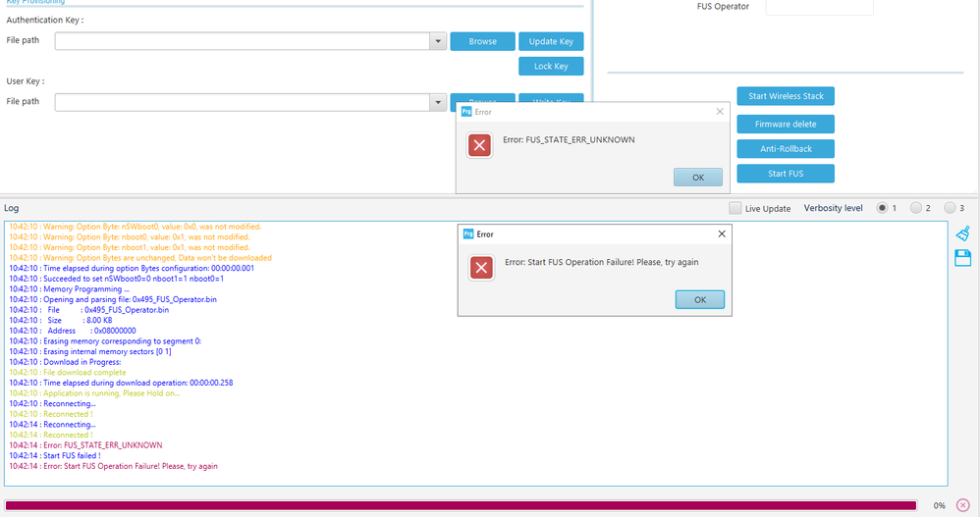Click log line 'Erasing internal memory sectors [0 1]'

(x=90, y=351)
